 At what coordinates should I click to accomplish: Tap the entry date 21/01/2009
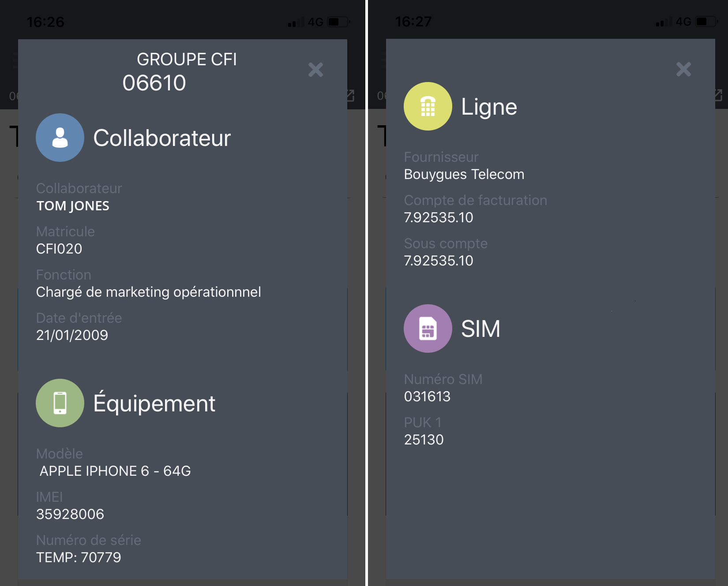click(72, 336)
